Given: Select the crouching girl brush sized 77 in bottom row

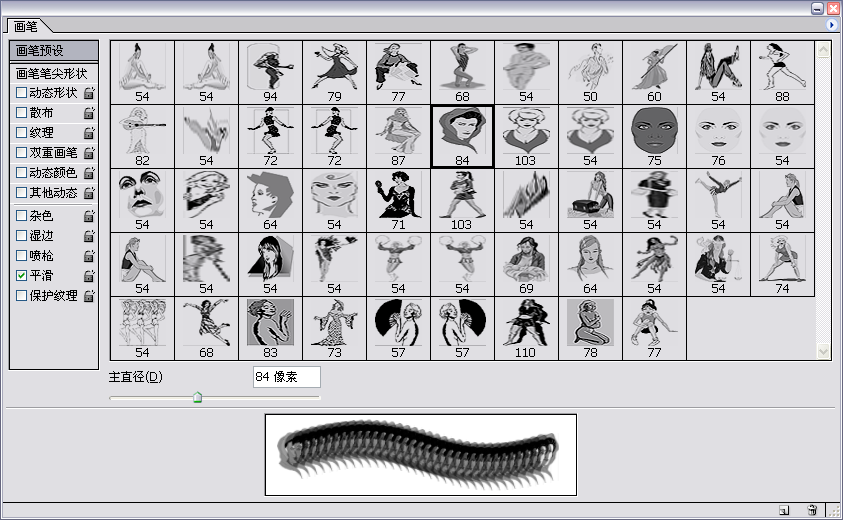Looking at the screenshot, I should click(654, 329).
